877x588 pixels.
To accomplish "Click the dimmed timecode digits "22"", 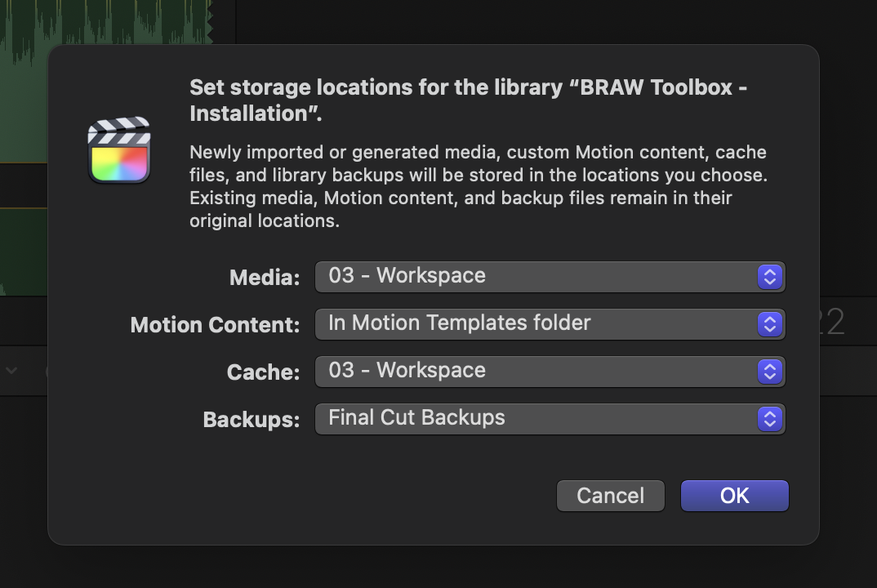I will [831, 323].
